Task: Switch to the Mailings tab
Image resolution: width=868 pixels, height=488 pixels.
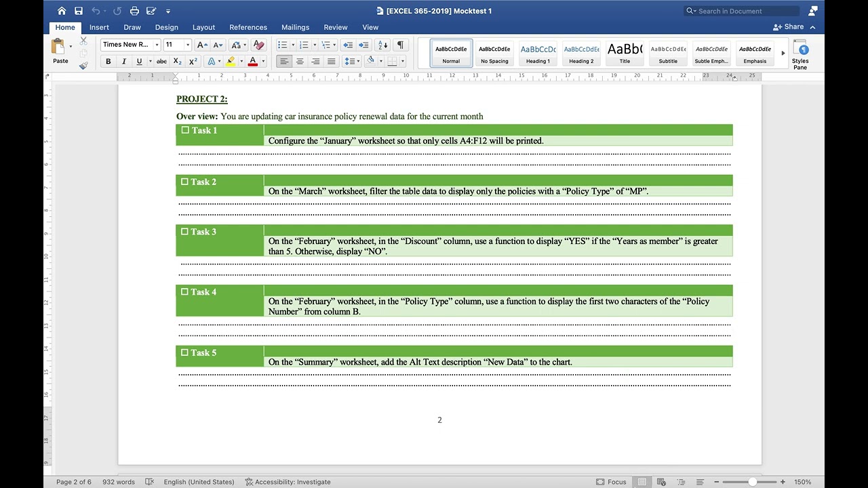Action: [x=295, y=27]
